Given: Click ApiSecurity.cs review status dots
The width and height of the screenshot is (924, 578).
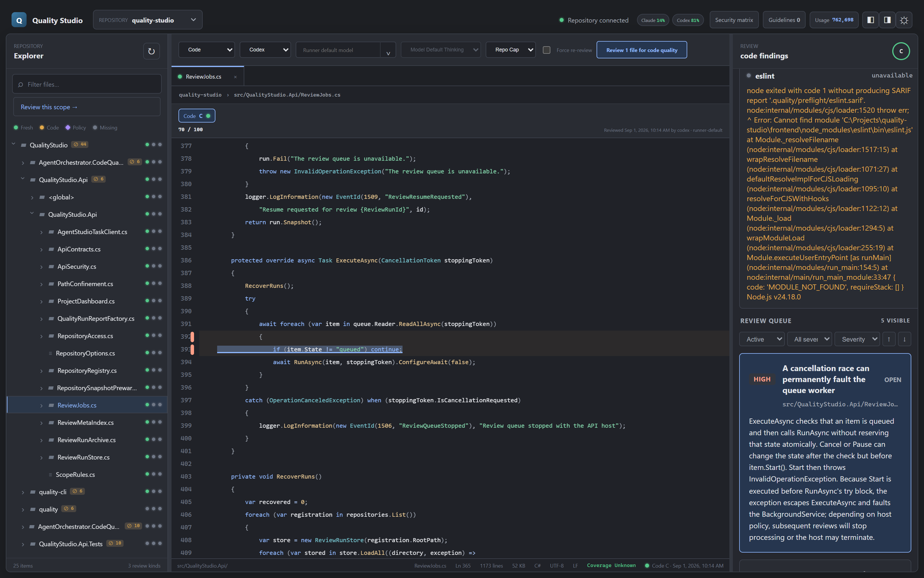Looking at the screenshot, I should pos(154,266).
